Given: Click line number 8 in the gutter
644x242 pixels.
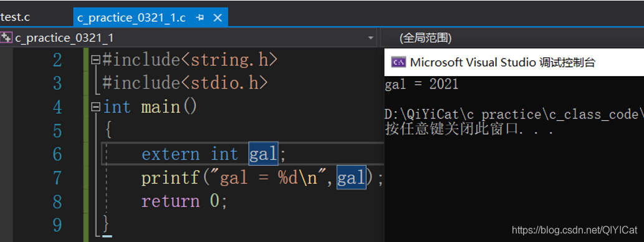Looking at the screenshot, I should (57, 201).
